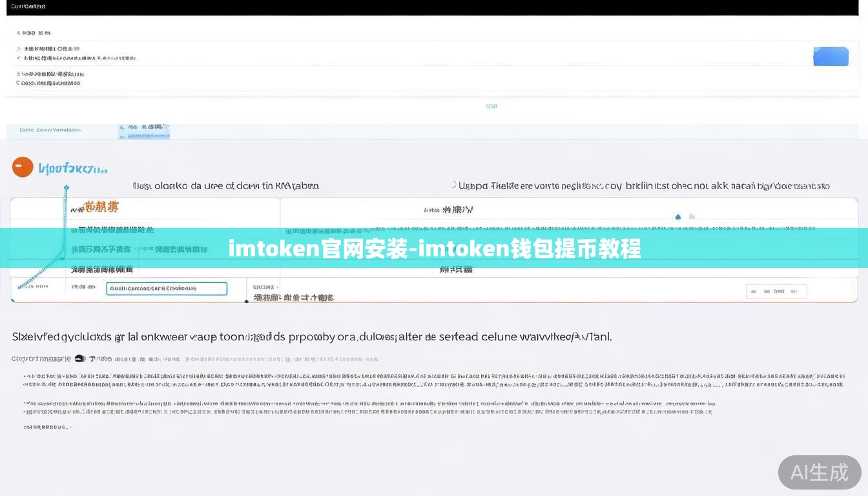This screenshot has width=868, height=496.
Task: Click the orange heading in the left table
Action: [x=102, y=207]
